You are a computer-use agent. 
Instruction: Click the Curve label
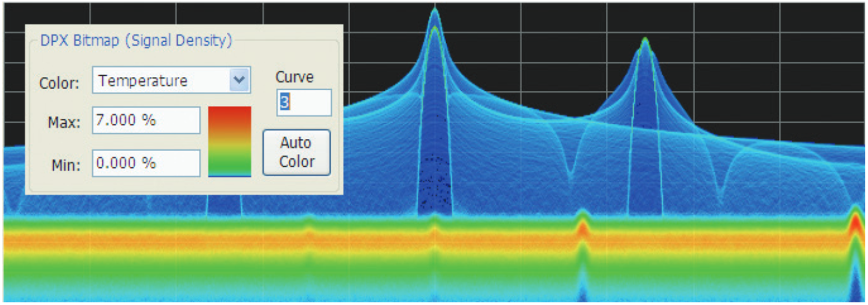295,77
